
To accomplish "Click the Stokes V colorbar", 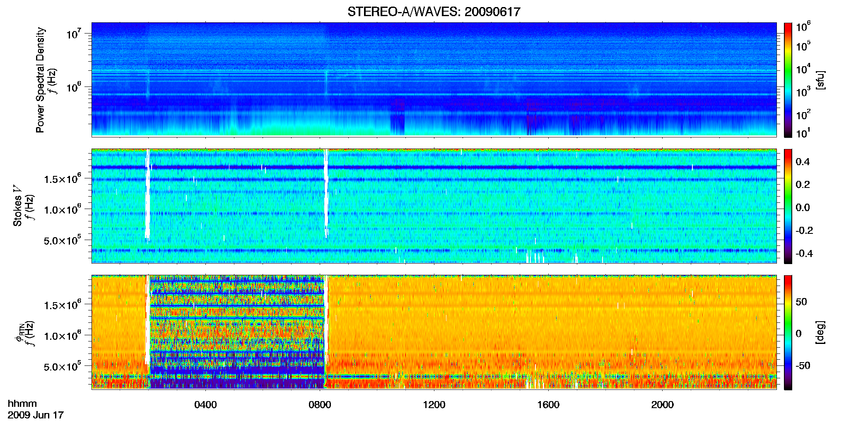I will 788,206.
